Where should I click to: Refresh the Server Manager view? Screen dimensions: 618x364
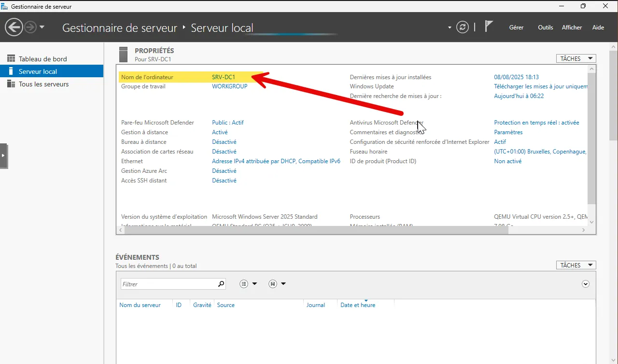463,27
